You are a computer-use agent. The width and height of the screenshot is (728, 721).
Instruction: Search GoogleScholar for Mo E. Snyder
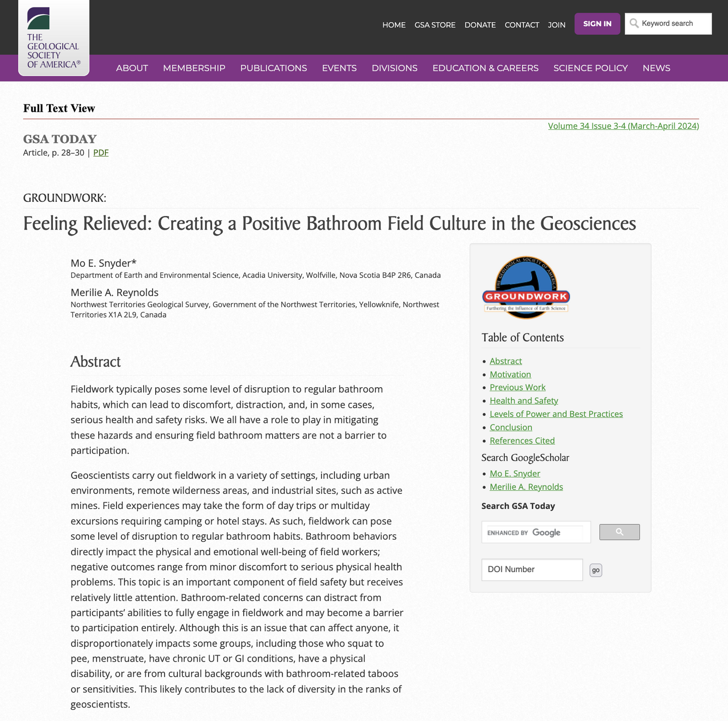point(514,473)
